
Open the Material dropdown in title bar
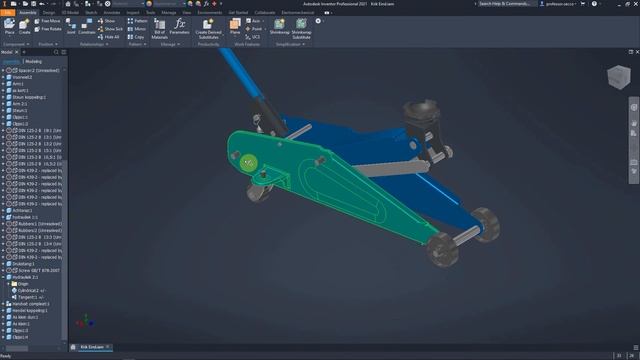click(x=142, y=4)
